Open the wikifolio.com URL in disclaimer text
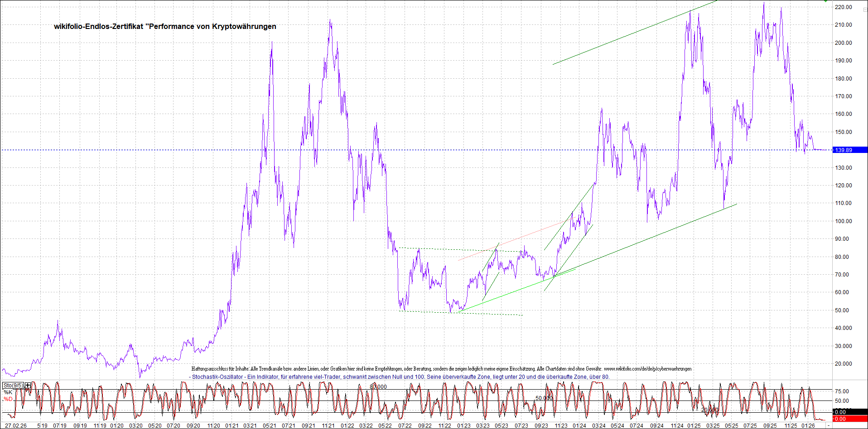Viewport: 868px width, 429px height. tap(647, 369)
